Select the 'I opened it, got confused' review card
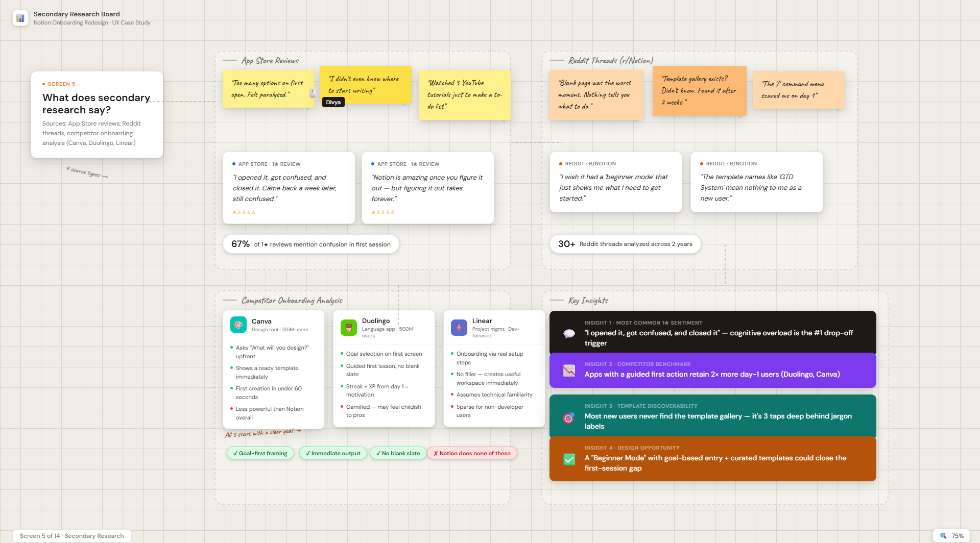The width and height of the screenshot is (980, 543). pos(289,188)
